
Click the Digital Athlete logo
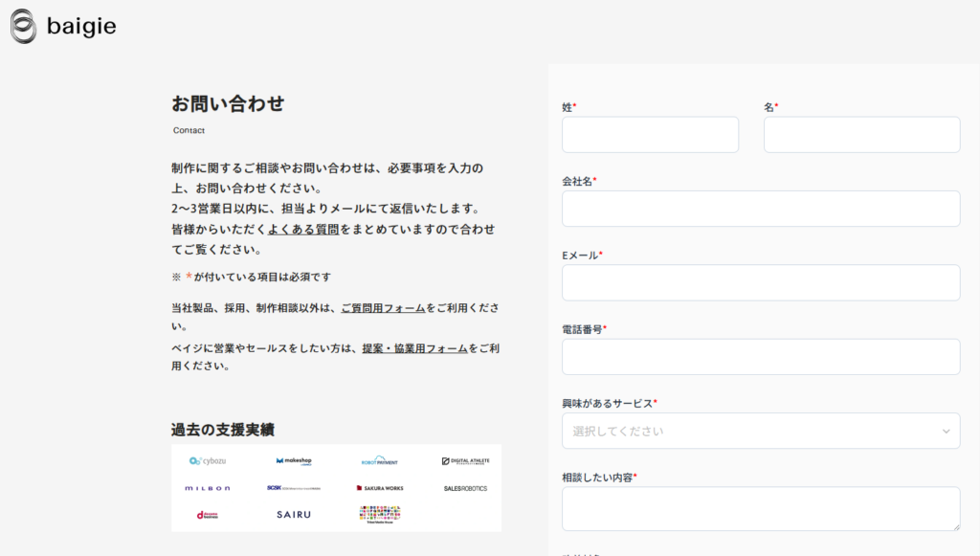pyautogui.click(x=465, y=461)
